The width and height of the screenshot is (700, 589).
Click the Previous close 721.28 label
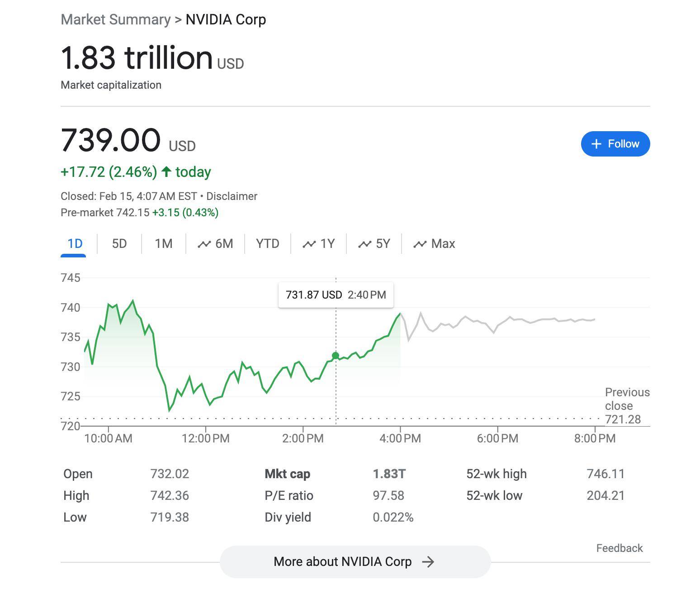(626, 406)
